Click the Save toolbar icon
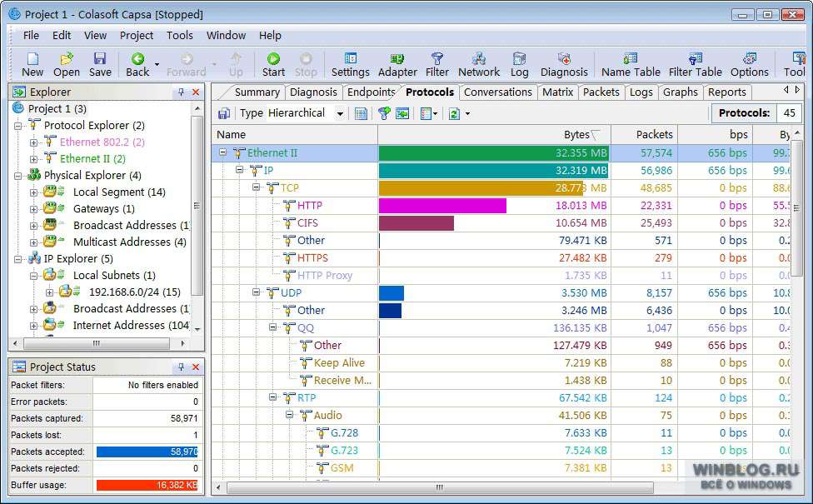813x504 pixels. click(100, 59)
